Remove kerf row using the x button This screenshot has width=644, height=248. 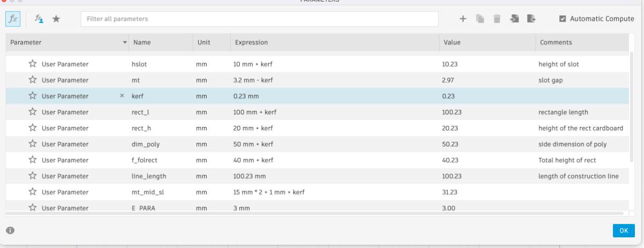[122, 96]
